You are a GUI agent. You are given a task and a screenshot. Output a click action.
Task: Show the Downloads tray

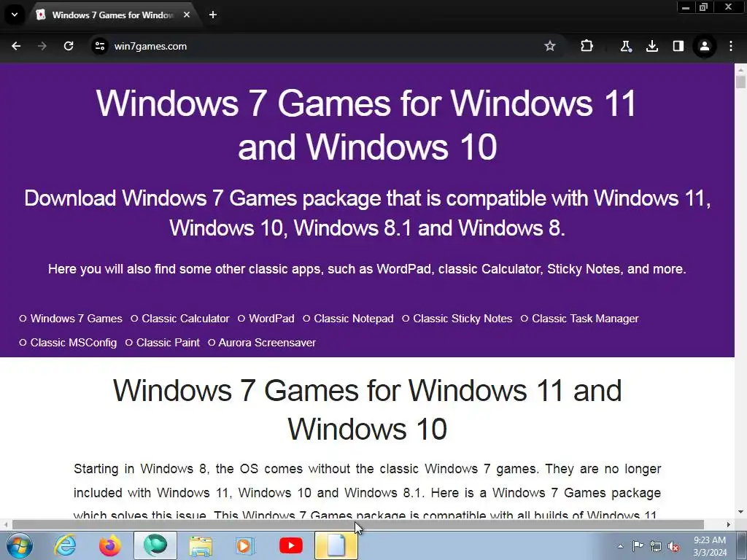(x=652, y=46)
